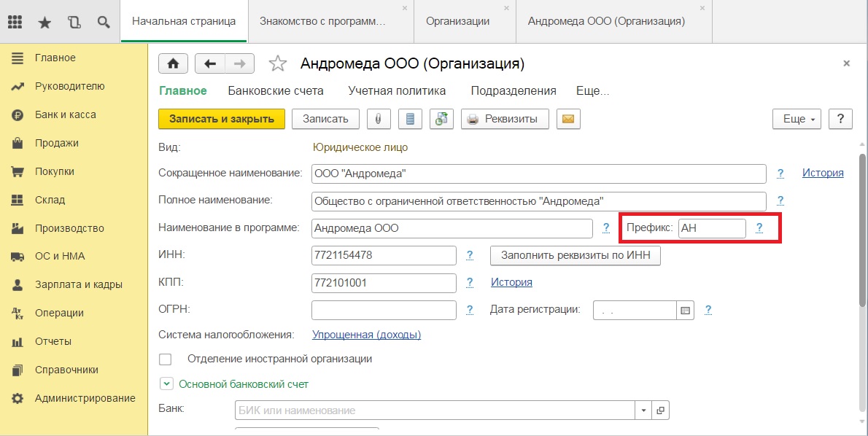The width and height of the screenshot is (868, 436).
Task: Open Зарплата и кадры sidebar section
Action: (79, 284)
